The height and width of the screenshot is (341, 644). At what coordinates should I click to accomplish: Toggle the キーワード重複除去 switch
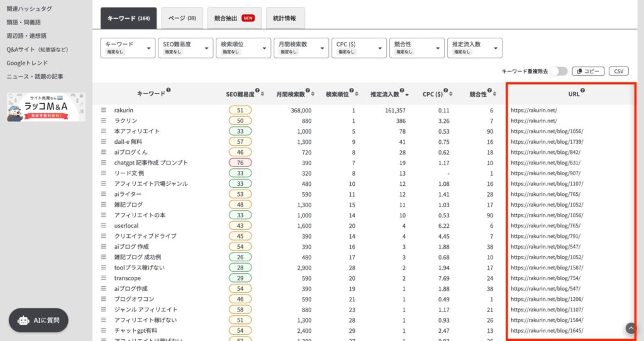559,71
